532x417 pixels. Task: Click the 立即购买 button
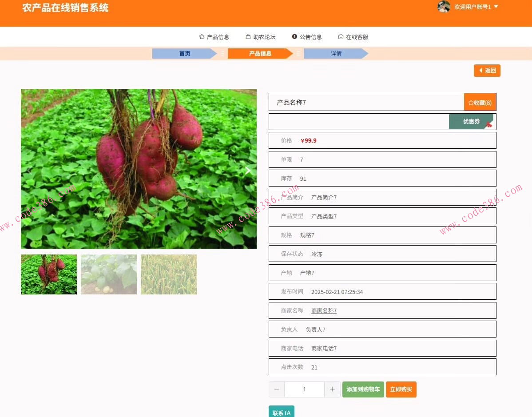[401, 389]
